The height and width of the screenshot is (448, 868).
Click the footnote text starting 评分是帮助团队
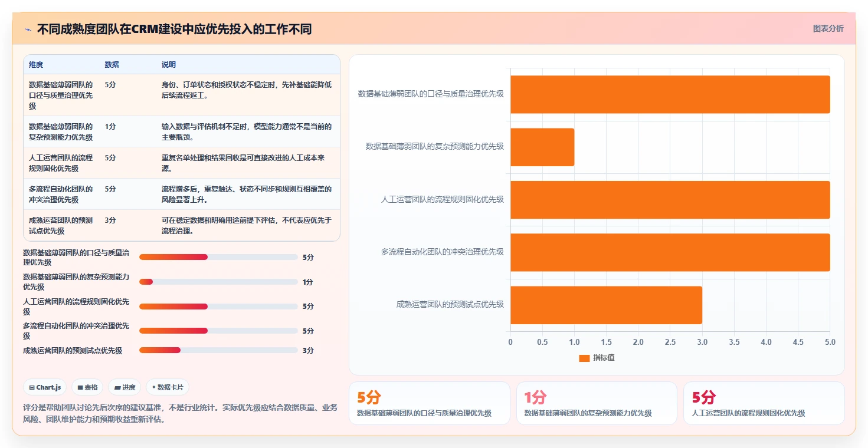[x=181, y=413]
